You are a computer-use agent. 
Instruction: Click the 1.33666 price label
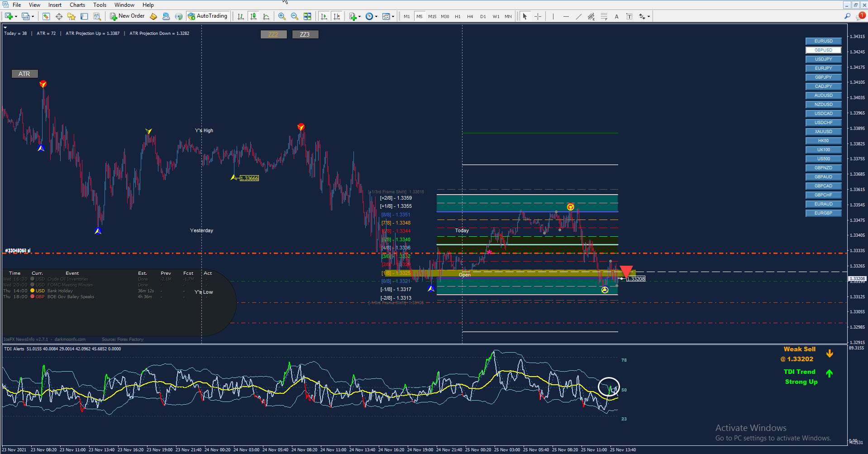[249, 178]
